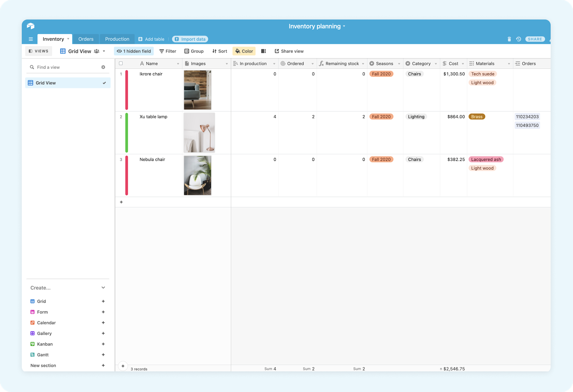Collapse the VIEWS sidebar
Screen dimensions: 573x392
point(38,51)
